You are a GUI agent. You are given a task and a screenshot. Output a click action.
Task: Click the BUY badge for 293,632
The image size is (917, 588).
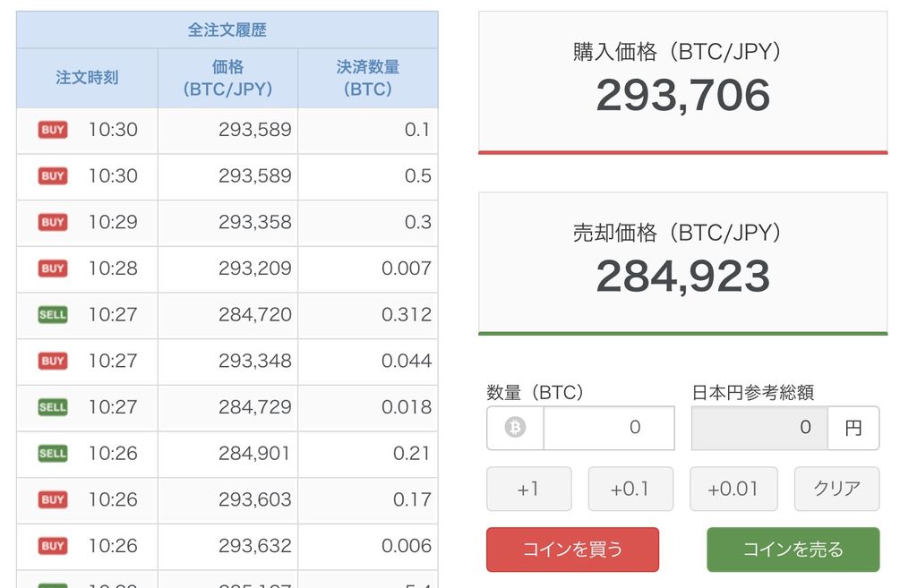coord(53,546)
